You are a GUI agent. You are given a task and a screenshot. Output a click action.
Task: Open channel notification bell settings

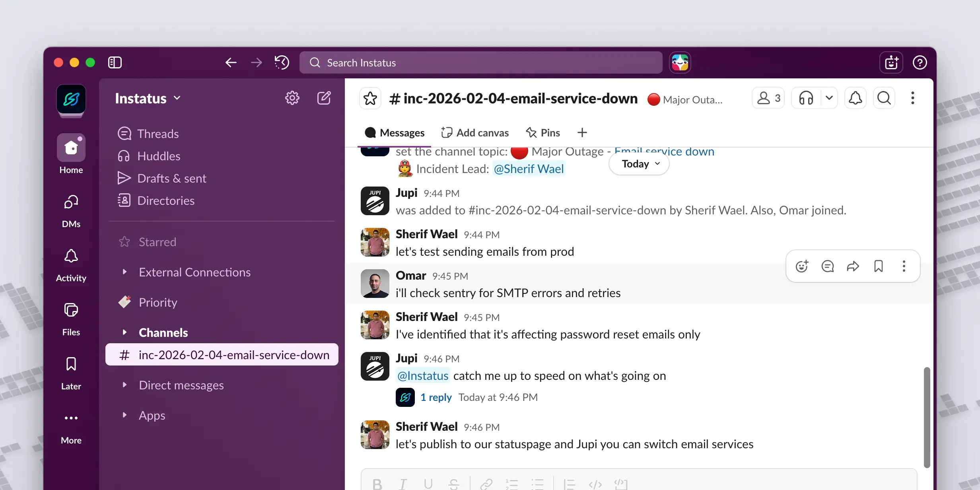855,98
